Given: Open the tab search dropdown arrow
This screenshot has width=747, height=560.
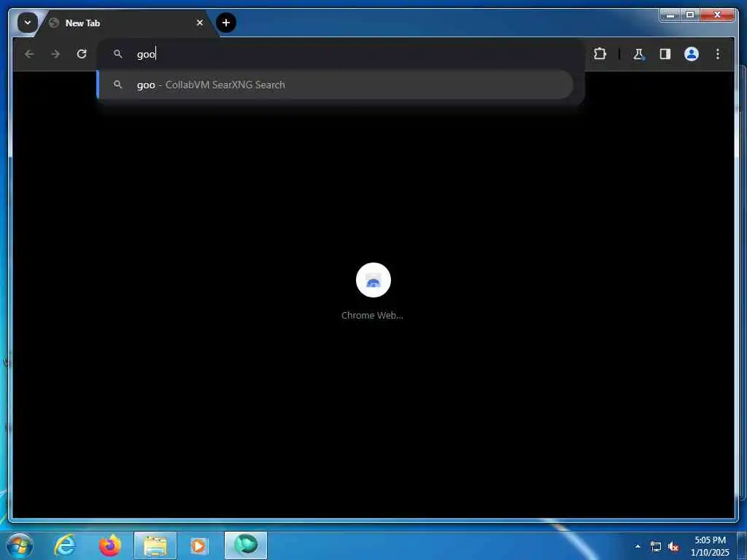Looking at the screenshot, I should [28, 23].
